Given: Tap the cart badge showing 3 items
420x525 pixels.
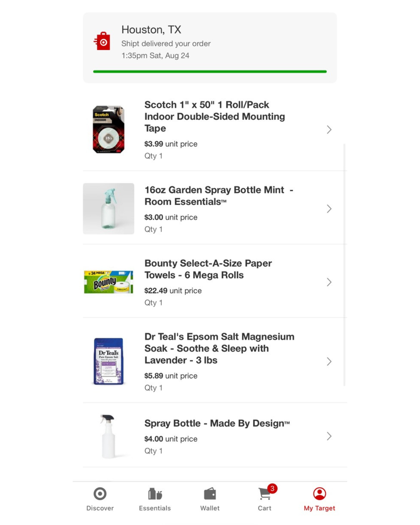Looking at the screenshot, I should coord(272,489).
